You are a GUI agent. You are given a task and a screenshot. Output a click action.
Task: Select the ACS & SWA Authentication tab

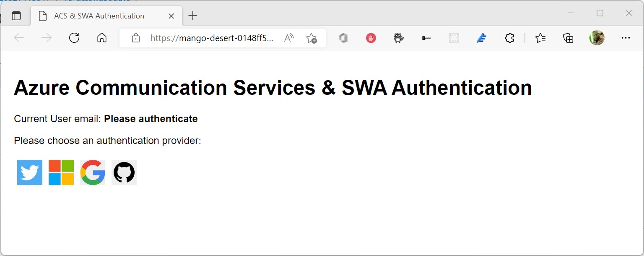[106, 16]
